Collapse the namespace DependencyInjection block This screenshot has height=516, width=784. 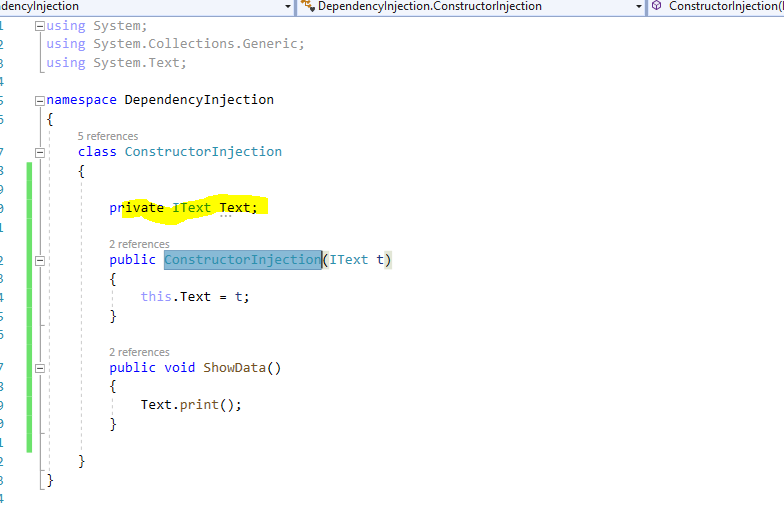tap(40, 101)
